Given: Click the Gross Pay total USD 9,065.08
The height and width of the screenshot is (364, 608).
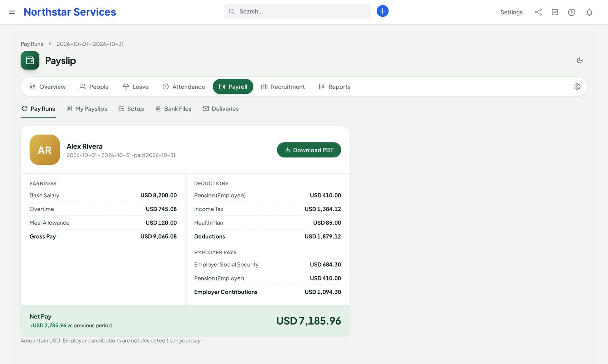Looking at the screenshot, I should tap(158, 236).
